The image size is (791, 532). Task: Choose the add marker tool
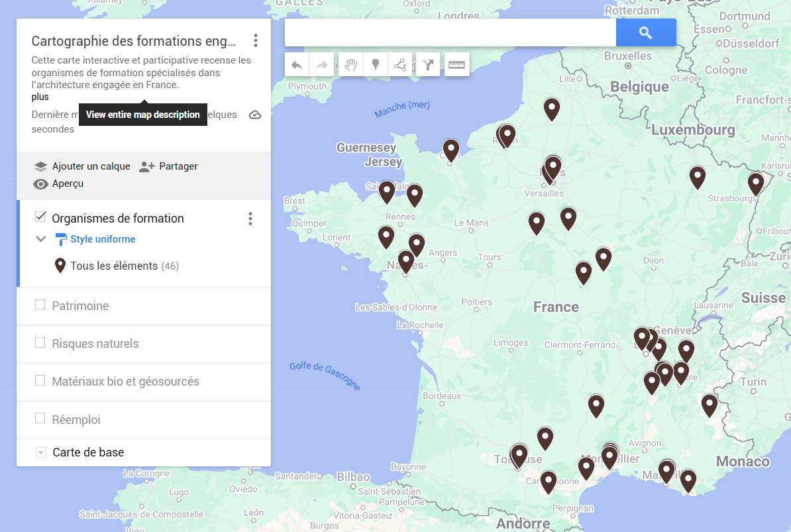[376, 64]
